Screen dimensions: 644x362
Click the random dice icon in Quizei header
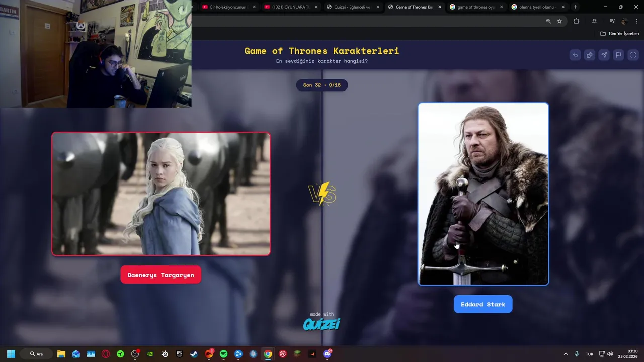[x=590, y=55]
